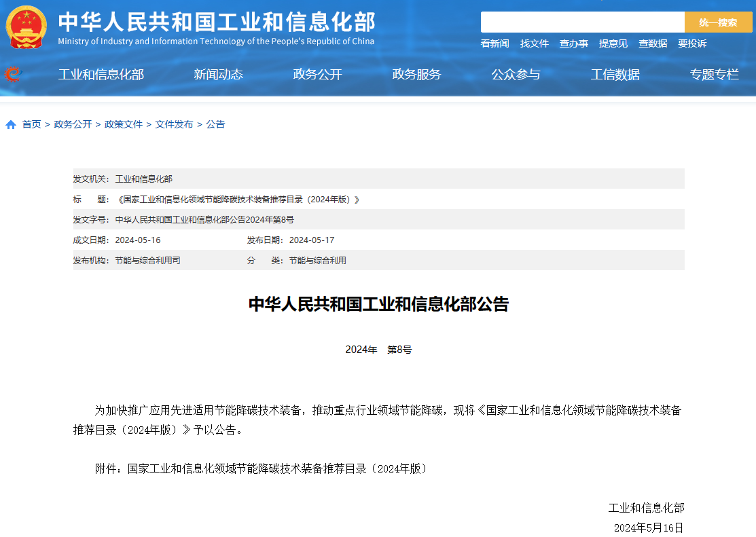Screen dimensions: 756x537
Task: Open the 查办事 quick link
Action: (573, 43)
